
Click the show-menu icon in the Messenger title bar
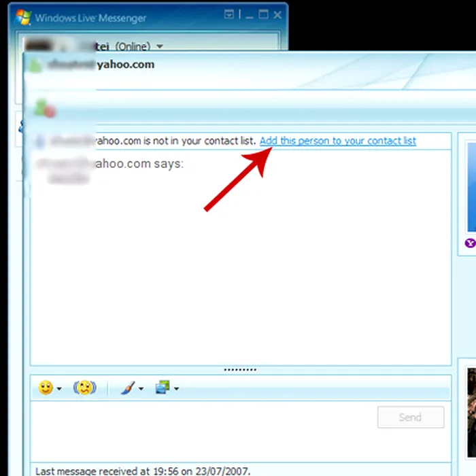click(x=229, y=14)
